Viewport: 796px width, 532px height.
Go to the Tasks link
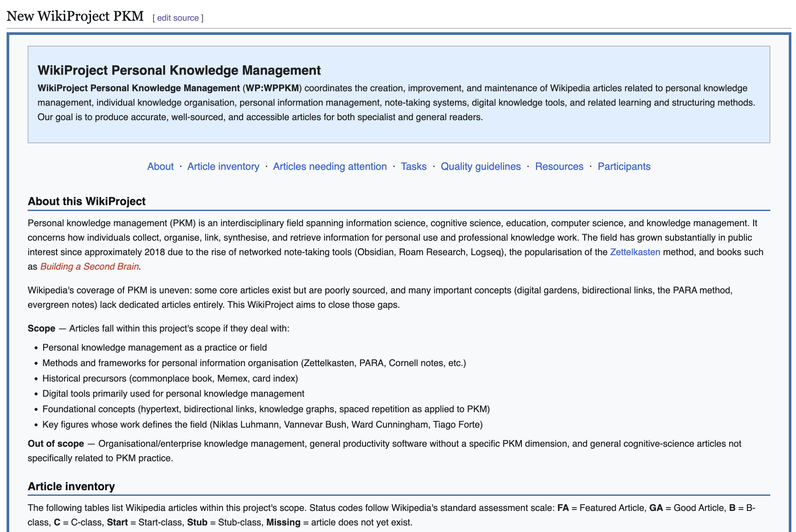(x=413, y=166)
